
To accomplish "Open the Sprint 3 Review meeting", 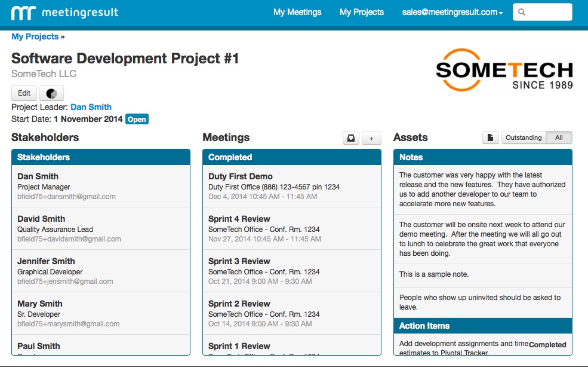I will coord(292,271).
